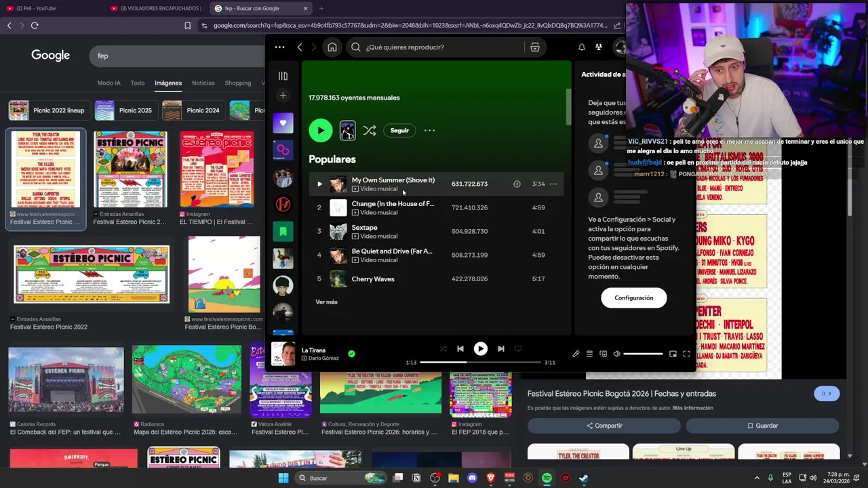Play the artist with big green button

pyautogui.click(x=321, y=130)
